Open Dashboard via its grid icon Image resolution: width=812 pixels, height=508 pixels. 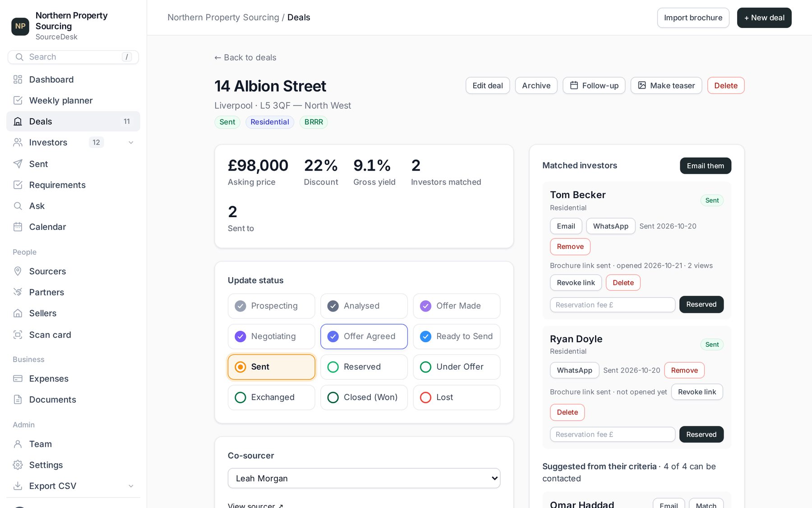click(x=18, y=79)
